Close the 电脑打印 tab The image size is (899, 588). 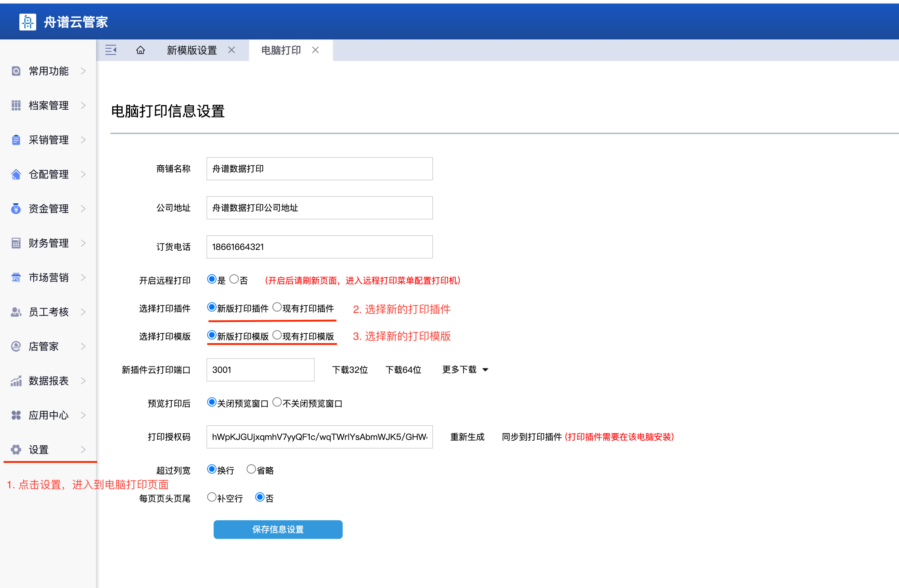(315, 50)
